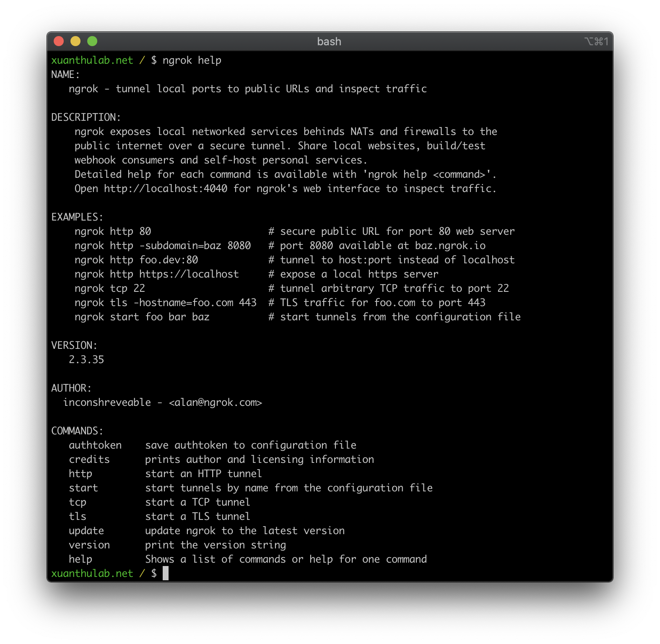Click the 'tcp' command name in COMMANDS
The image size is (660, 644).
tap(78, 502)
